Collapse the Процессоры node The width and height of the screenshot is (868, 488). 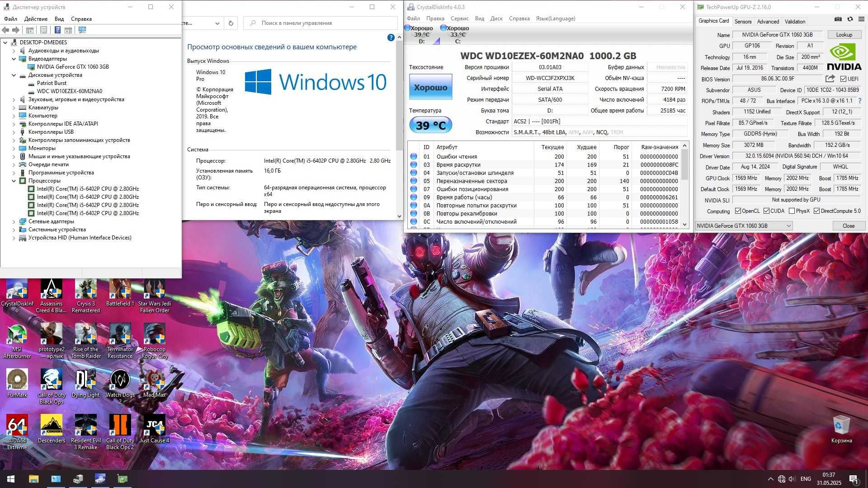[x=14, y=181]
